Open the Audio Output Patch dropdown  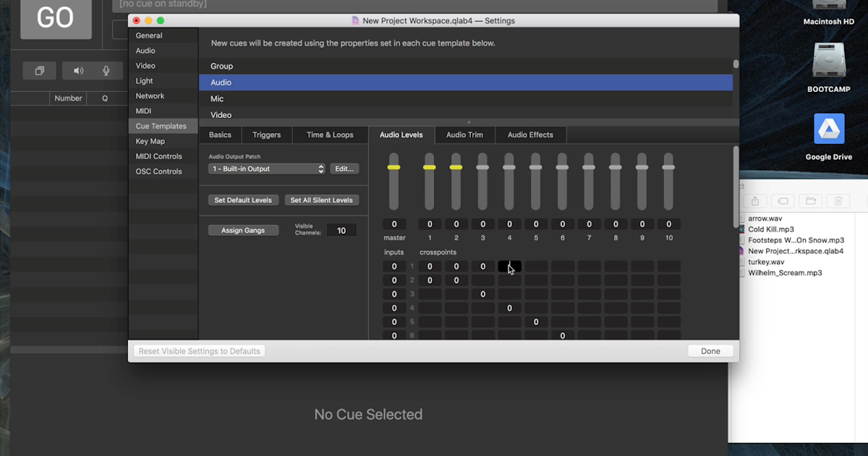tap(266, 168)
